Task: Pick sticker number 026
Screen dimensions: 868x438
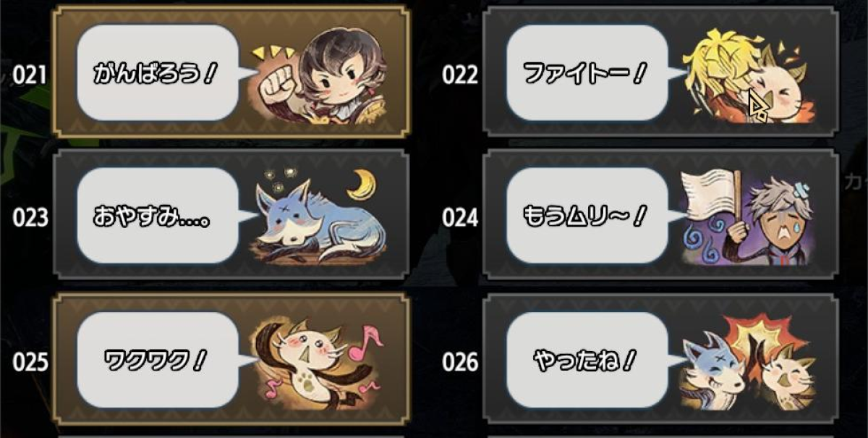Action: tap(659, 358)
